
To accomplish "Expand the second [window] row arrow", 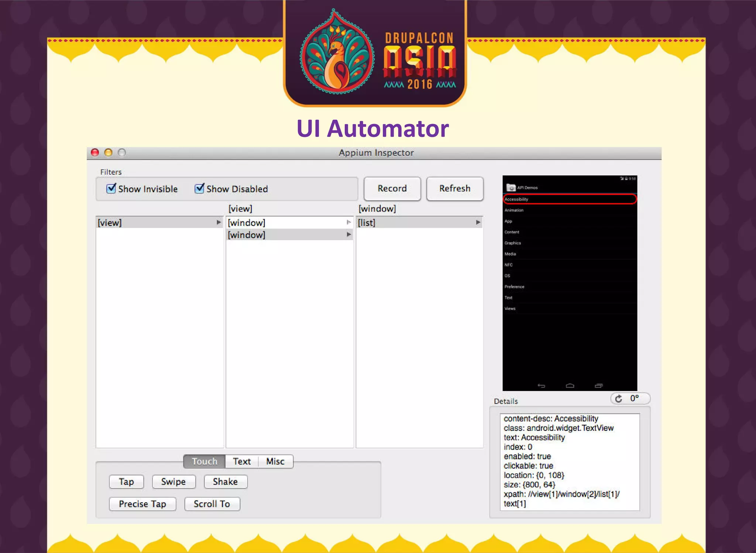I will pos(348,235).
